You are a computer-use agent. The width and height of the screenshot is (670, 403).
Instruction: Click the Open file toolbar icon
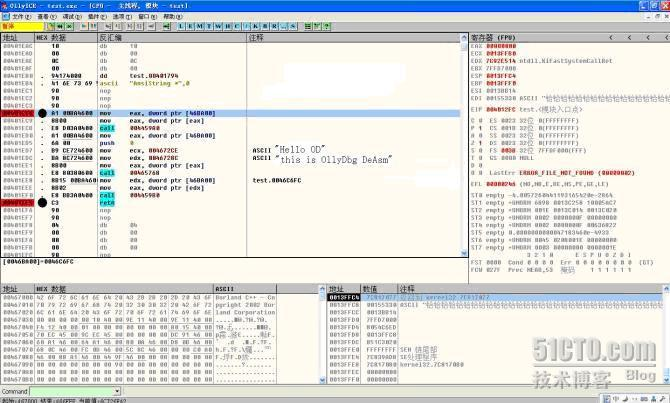tap(51, 26)
